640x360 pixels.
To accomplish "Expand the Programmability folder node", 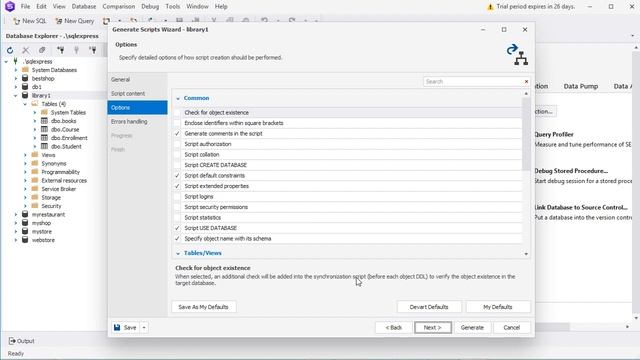I will pyautogui.click(x=25, y=172).
